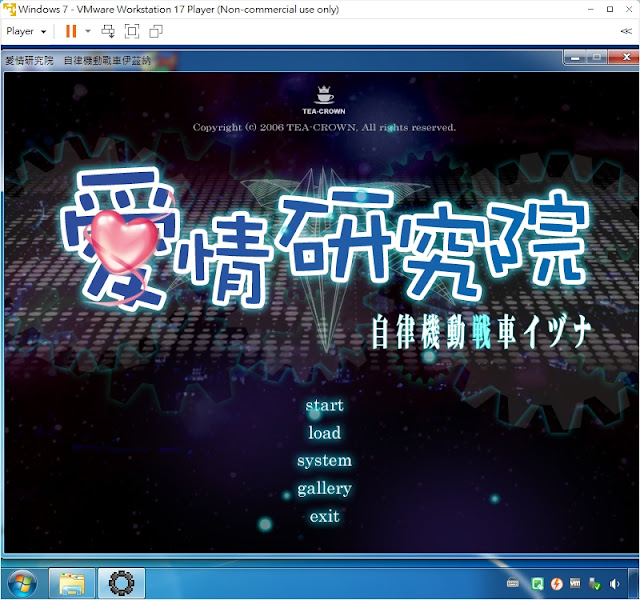This screenshot has height=600, width=640.
Task: Open VMware Tools tray icon
Action: click(575, 583)
